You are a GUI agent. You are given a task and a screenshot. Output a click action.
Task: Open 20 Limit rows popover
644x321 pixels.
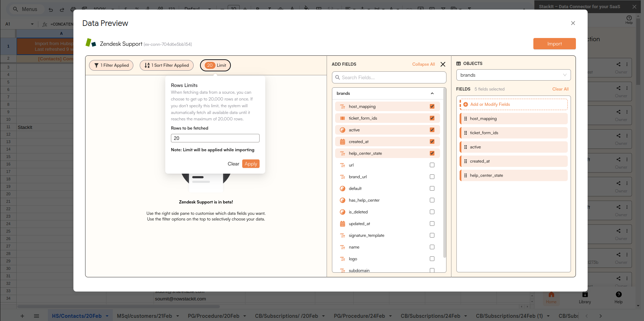tap(215, 65)
